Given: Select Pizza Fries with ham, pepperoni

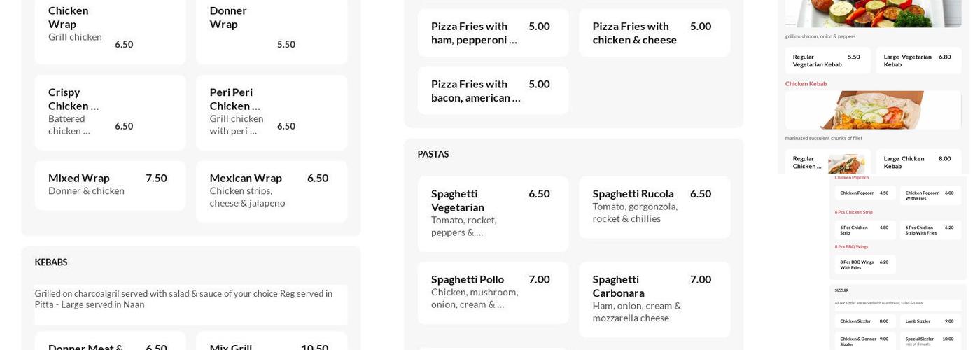Looking at the screenshot, I should pyautogui.click(x=493, y=33).
